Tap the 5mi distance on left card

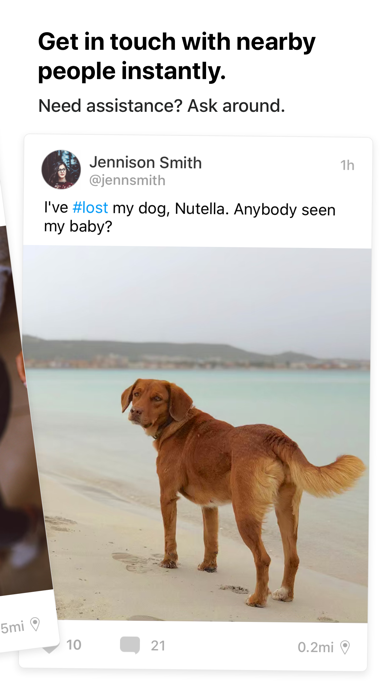tap(12, 628)
